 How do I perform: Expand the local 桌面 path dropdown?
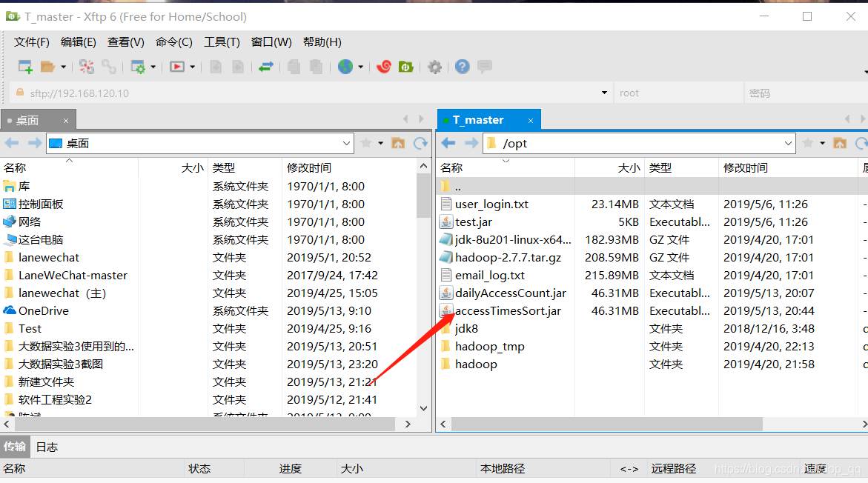(346, 143)
